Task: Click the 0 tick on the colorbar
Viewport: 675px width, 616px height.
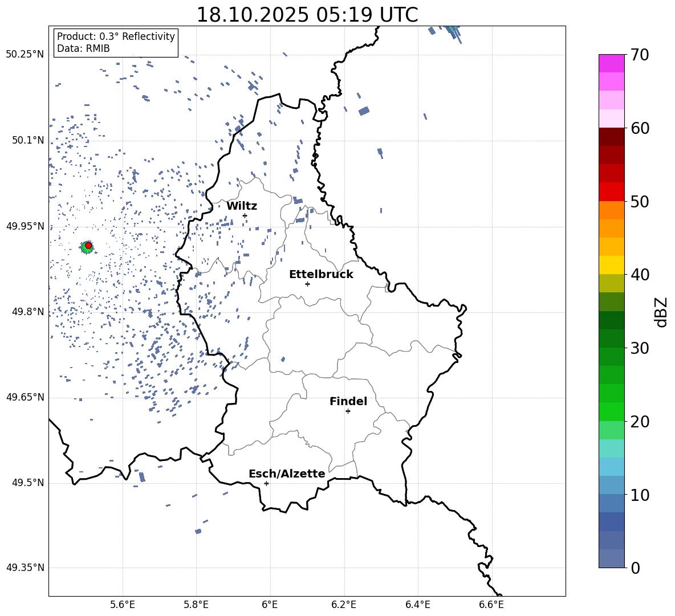Action: pos(635,568)
